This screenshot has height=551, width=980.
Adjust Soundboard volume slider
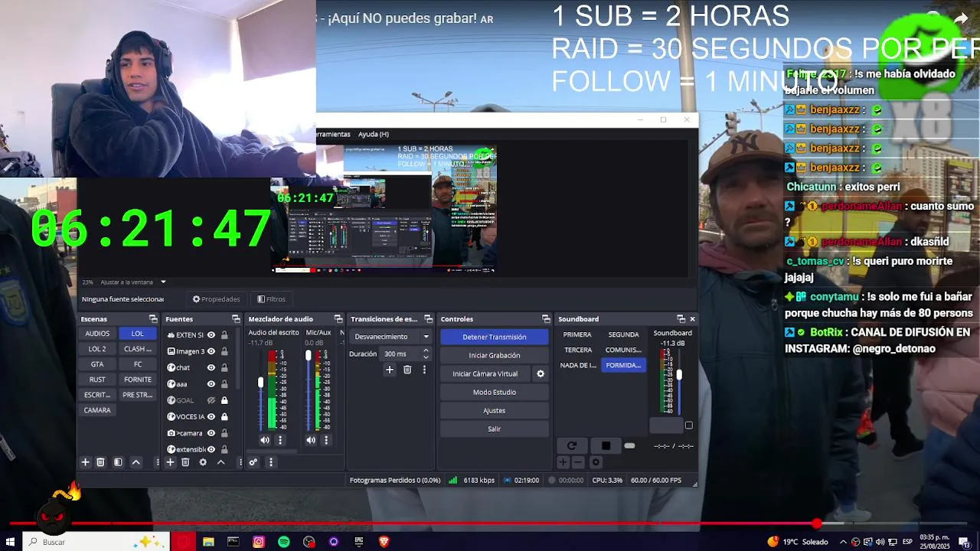tap(678, 375)
